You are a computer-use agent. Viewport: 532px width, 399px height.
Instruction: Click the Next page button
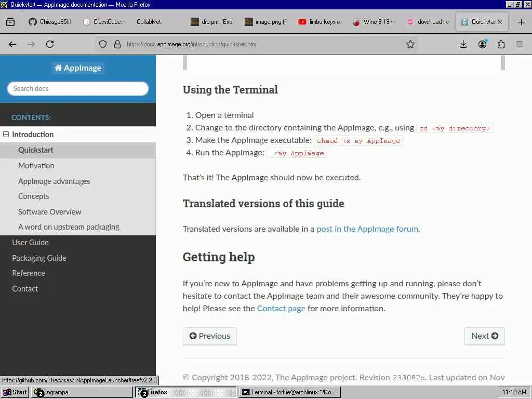point(485,336)
